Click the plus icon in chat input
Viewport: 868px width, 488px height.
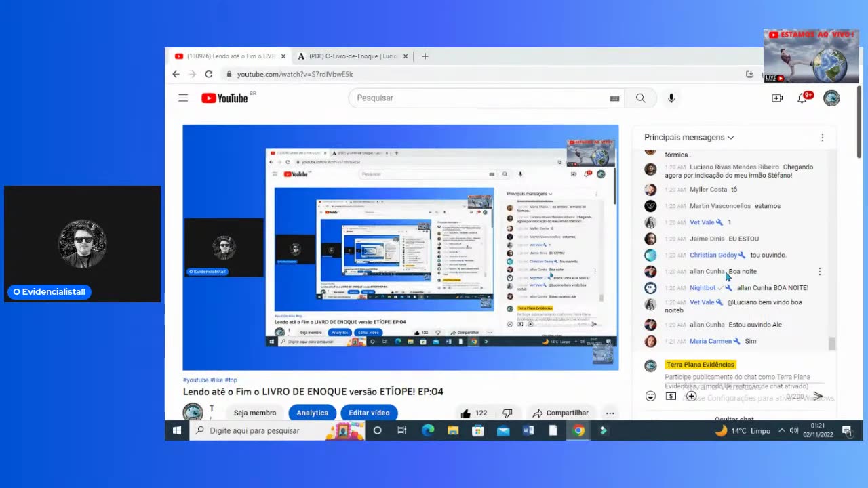pos(691,396)
